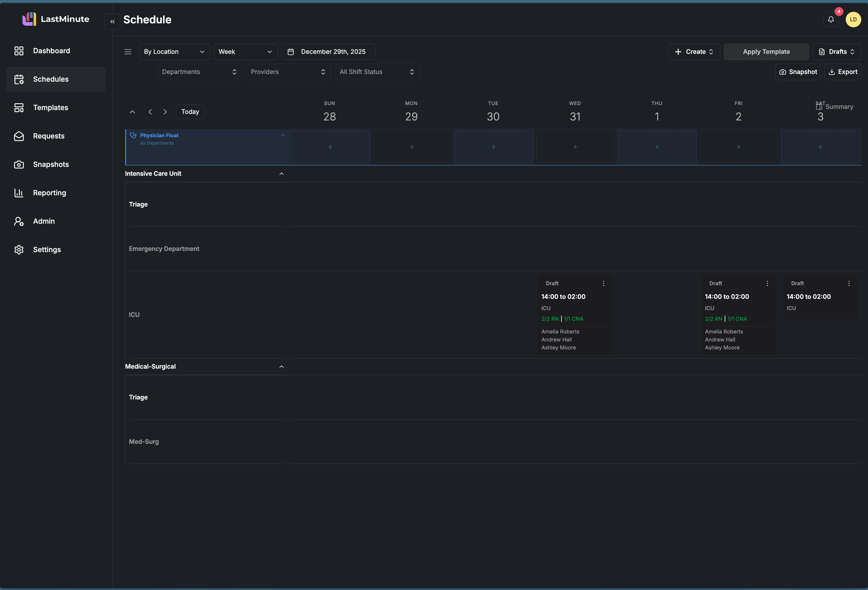Collapse the Intensive Care Unit section
The width and height of the screenshot is (868, 590).
coord(282,173)
